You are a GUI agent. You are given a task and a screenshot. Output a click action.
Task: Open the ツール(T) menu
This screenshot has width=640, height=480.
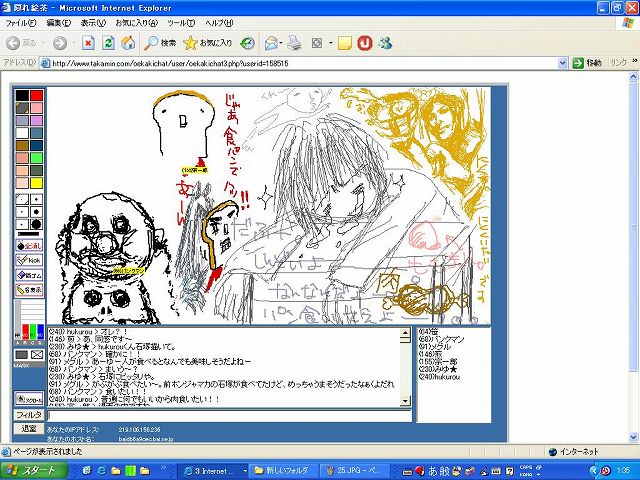tap(181, 23)
